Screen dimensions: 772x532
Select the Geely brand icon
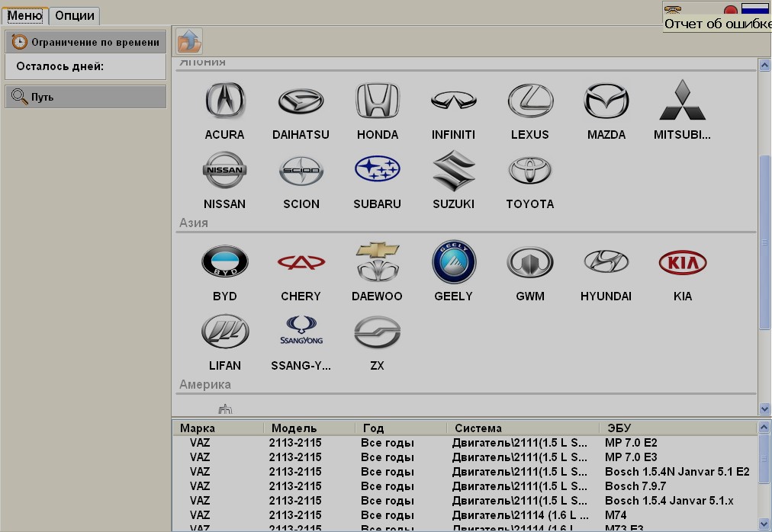tap(453, 263)
